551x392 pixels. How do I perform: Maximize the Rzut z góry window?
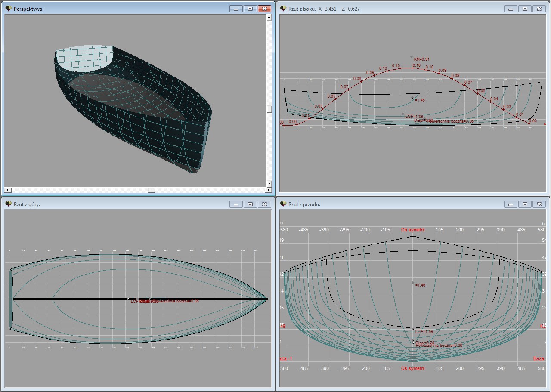(250, 204)
